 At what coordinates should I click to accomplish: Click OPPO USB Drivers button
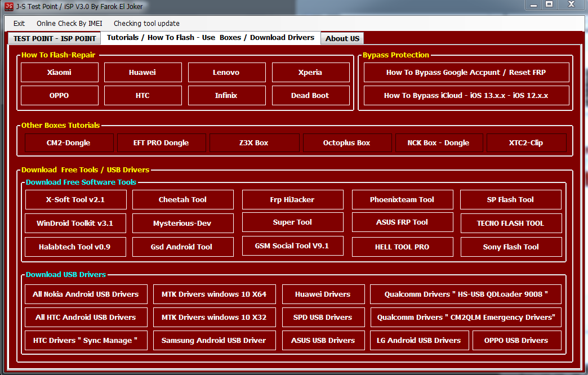pos(516,340)
